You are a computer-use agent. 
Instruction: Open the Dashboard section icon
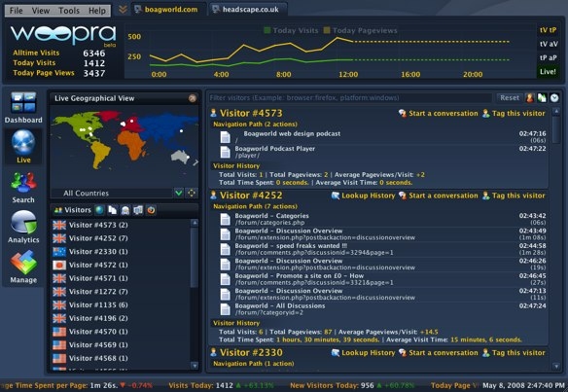(x=23, y=103)
